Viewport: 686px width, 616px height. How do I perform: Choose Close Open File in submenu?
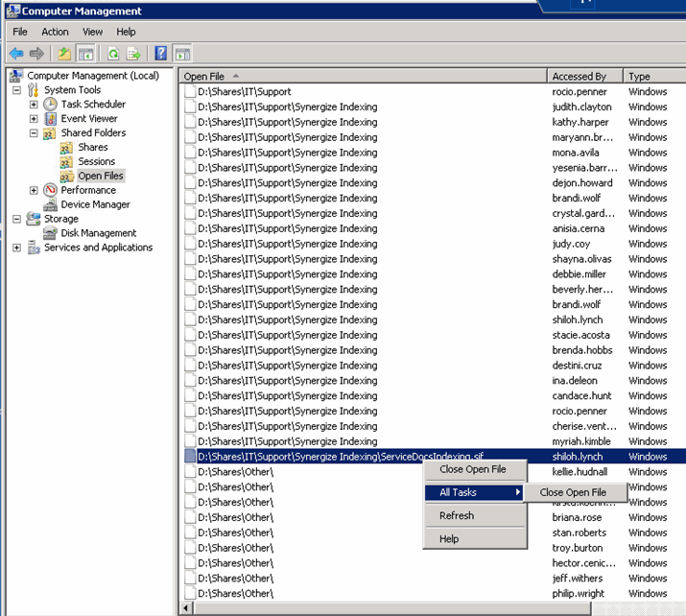573,492
